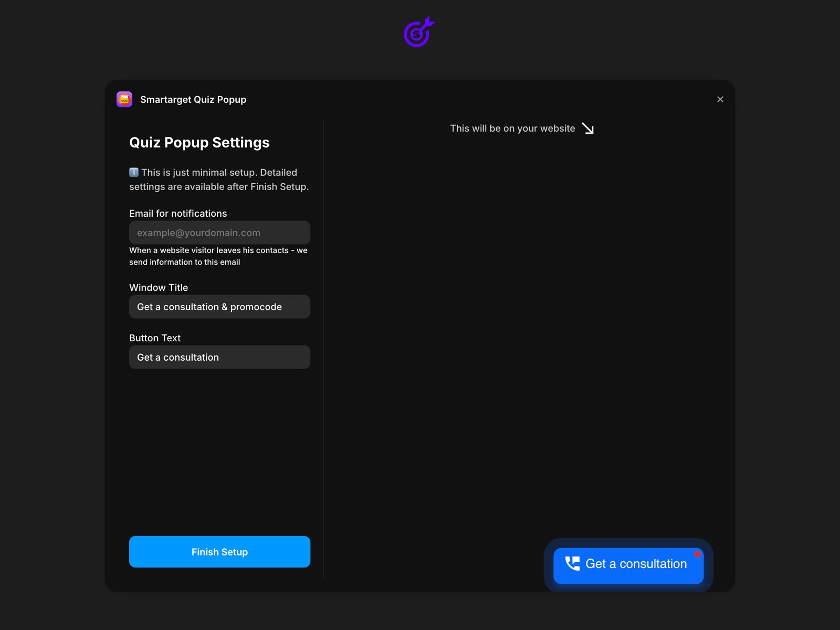Focus the Email for notifications field

(x=219, y=233)
